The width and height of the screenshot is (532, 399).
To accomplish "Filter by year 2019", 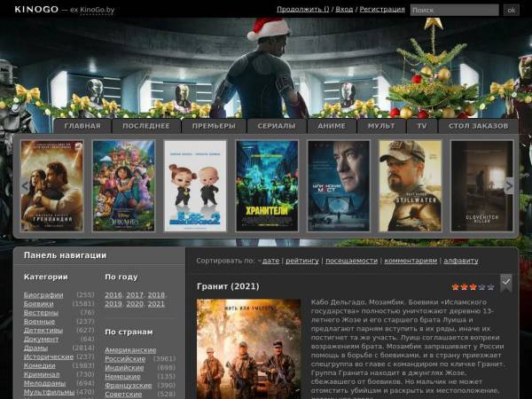I will pos(113,304).
